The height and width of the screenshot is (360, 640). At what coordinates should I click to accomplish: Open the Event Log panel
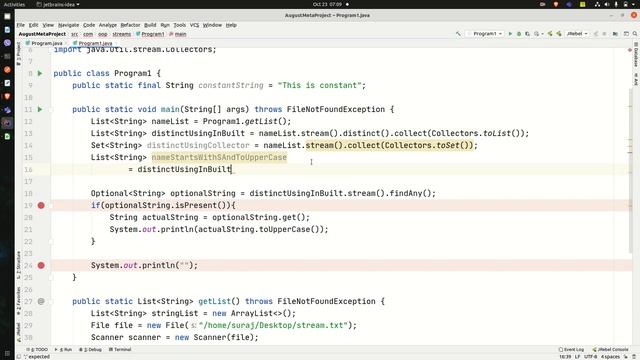pyautogui.click(x=571, y=349)
